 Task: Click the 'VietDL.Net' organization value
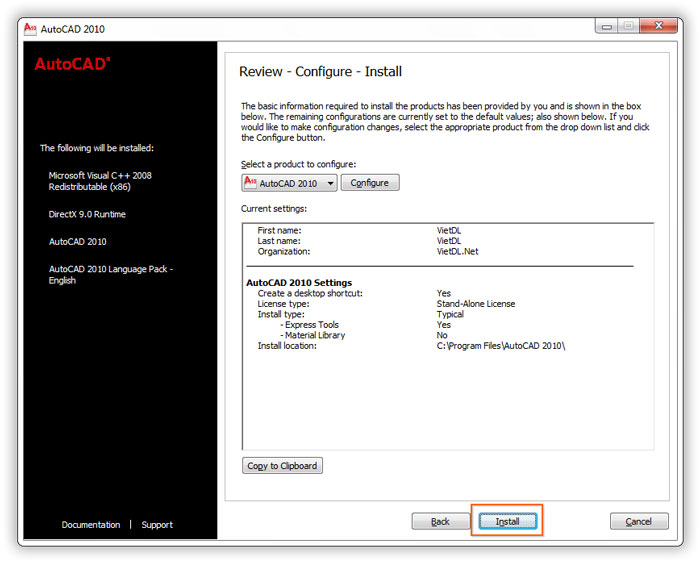(x=458, y=251)
